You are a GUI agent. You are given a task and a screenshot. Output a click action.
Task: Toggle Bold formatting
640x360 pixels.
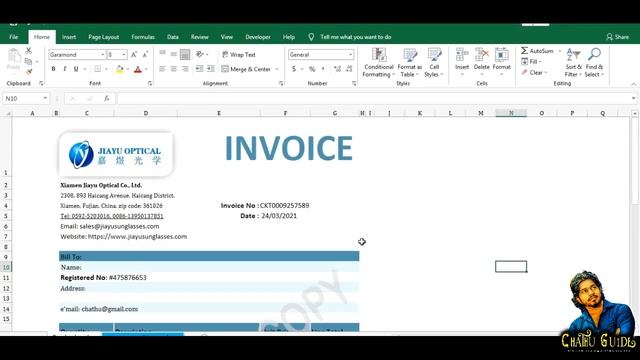pos(53,69)
